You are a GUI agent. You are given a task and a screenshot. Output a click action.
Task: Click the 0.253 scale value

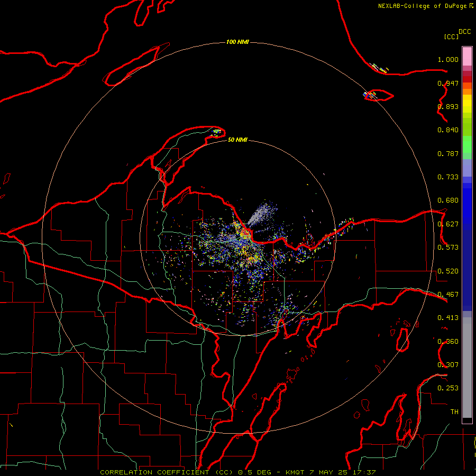point(448,388)
